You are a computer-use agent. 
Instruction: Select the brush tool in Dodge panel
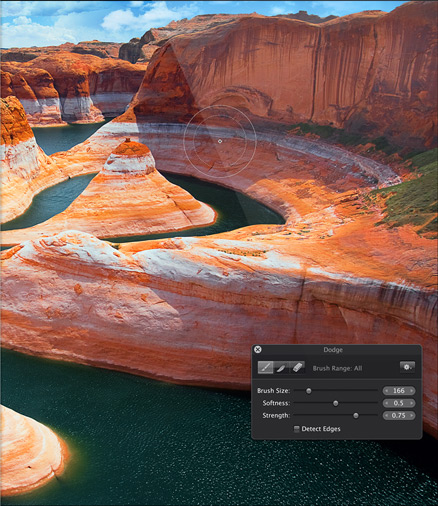(265, 367)
